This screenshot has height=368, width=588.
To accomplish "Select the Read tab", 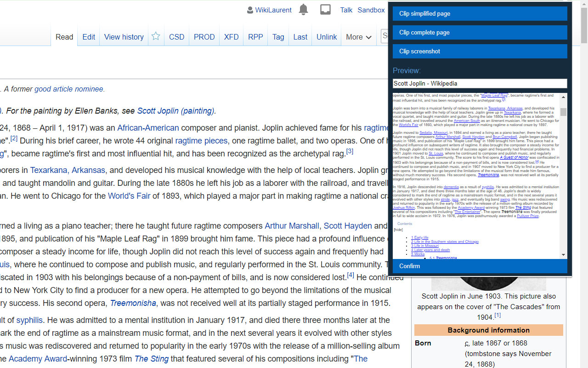I will (x=64, y=37).
